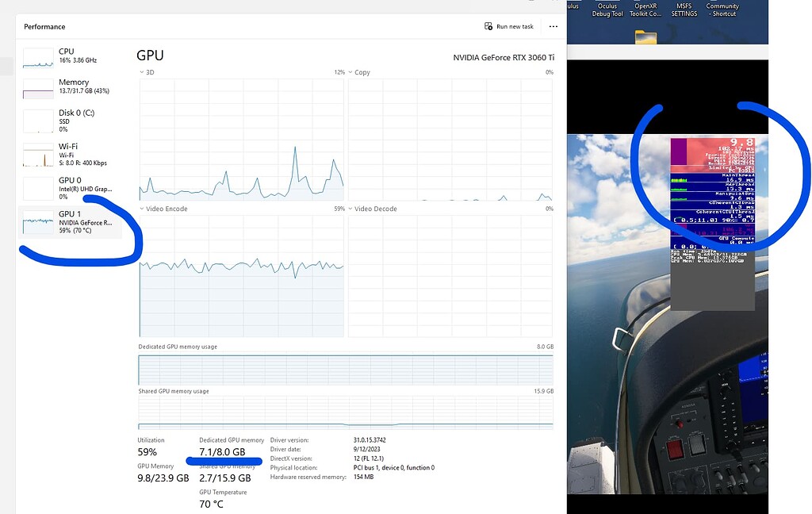Expand the 3D graph selector

click(x=145, y=72)
